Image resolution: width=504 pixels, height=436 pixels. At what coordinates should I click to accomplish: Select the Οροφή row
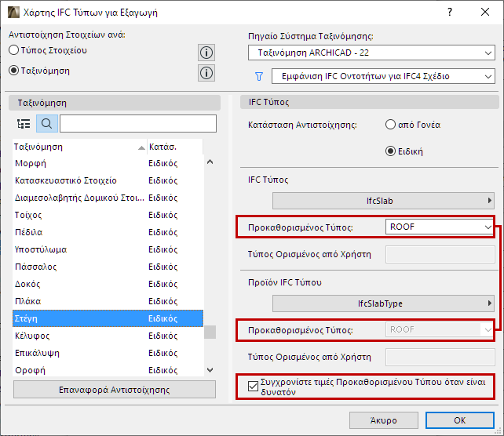point(108,370)
